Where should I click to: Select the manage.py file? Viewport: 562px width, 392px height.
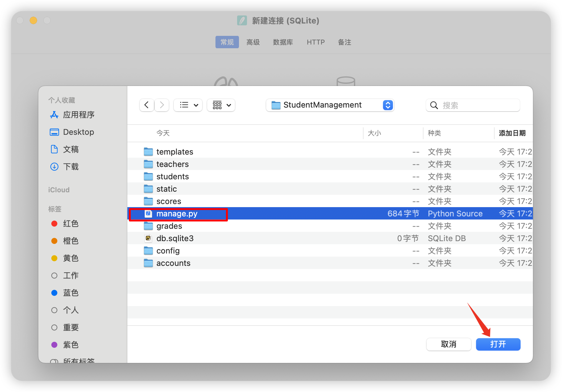(x=177, y=214)
